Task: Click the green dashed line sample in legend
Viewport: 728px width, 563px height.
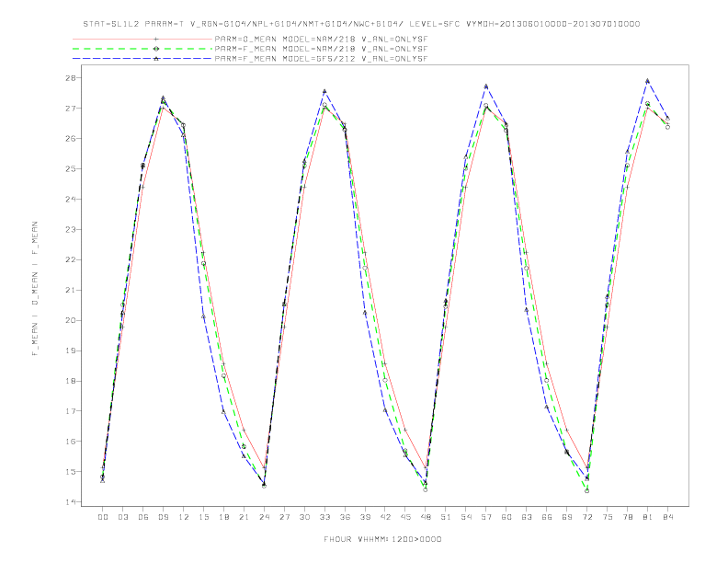Action: pyautogui.click(x=142, y=49)
